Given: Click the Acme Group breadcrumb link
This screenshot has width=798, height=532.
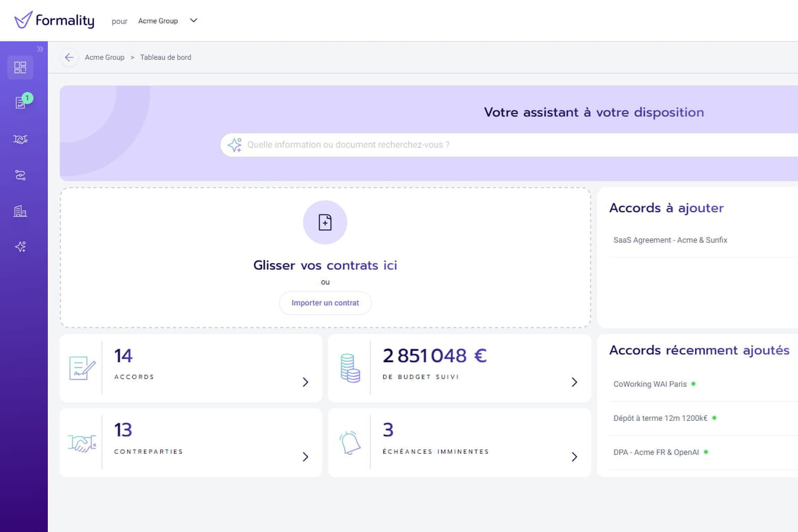Looking at the screenshot, I should pyautogui.click(x=105, y=57).
